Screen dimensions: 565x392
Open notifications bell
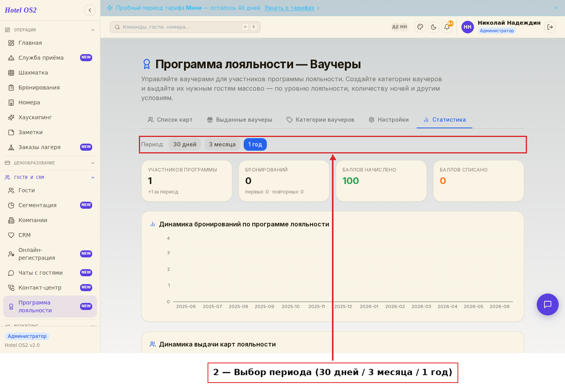(x=447, y=27)
